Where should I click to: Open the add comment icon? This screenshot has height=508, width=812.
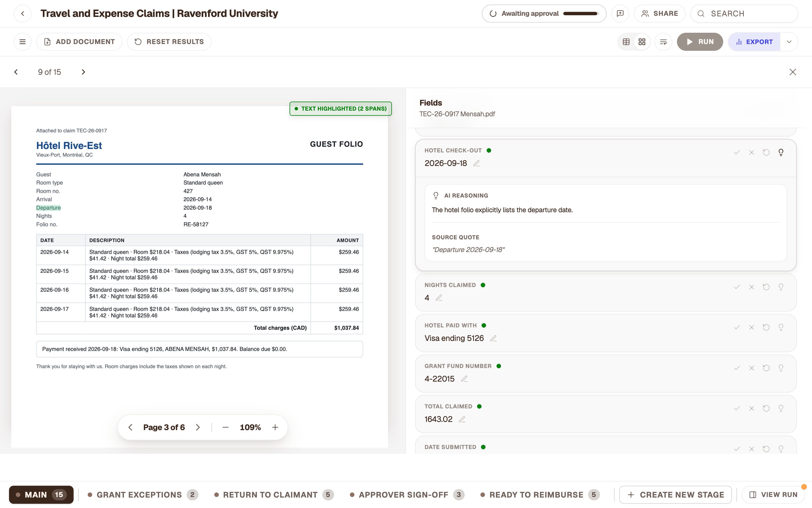(620, 14)
